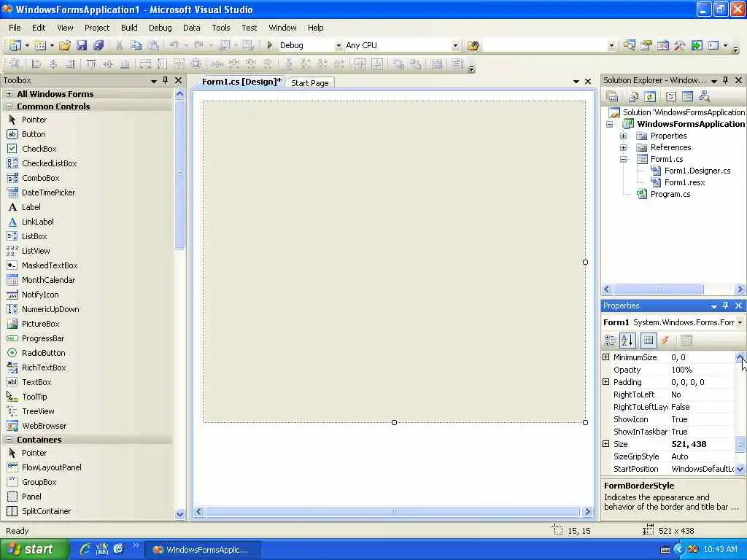Click the Add New Item toolbar icon
The image size is (747, 560).
pyautogui.click(x=41, y=45)
